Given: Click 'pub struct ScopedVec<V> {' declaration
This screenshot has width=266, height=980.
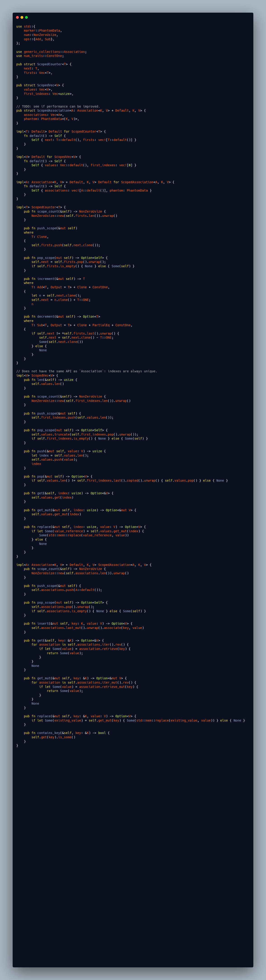Looking at the screenshot, I should (40, 85).
